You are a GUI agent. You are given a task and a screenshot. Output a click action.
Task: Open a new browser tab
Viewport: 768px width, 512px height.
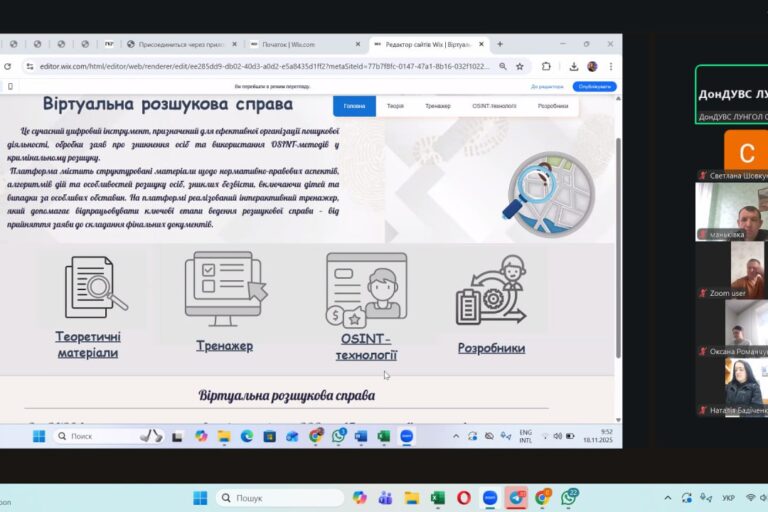click(x=500, y=44)
